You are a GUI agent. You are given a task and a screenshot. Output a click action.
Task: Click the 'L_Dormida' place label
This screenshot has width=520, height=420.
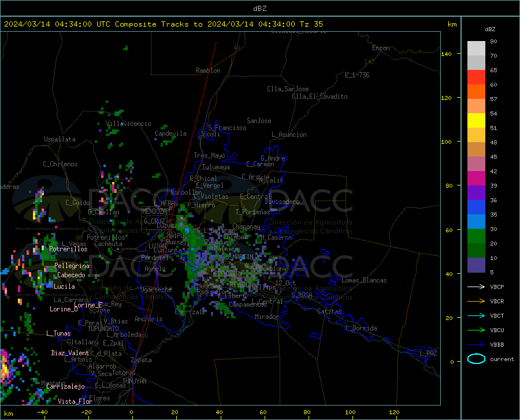(361, 328)
